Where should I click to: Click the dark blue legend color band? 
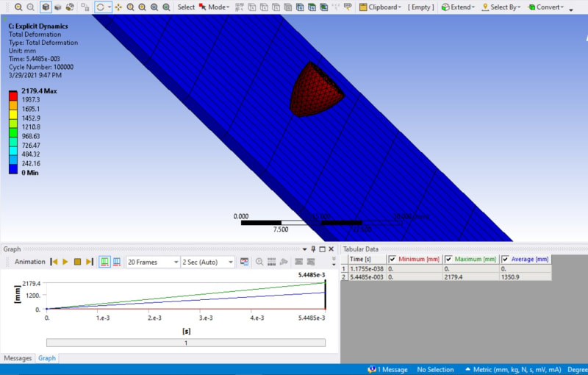[13, 169]
